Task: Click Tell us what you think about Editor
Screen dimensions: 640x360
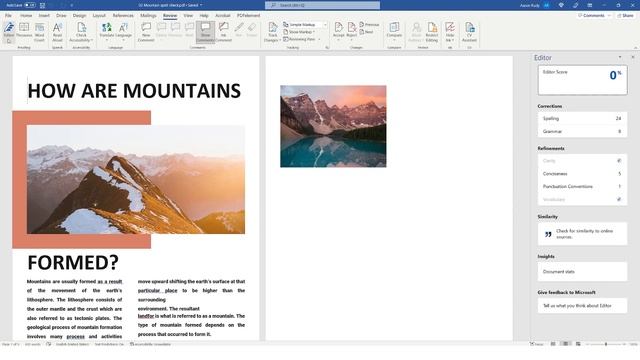Action: 582,306
